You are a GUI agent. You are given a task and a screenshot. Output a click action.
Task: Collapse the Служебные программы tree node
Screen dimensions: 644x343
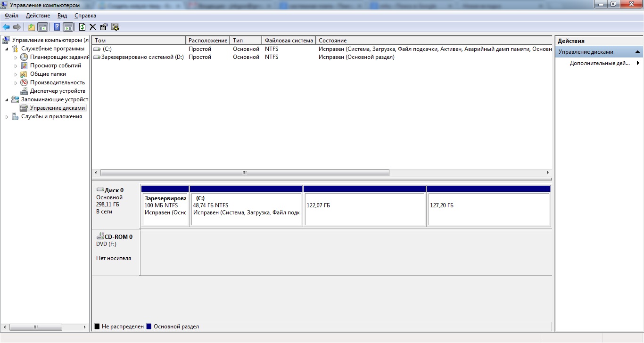7,49
